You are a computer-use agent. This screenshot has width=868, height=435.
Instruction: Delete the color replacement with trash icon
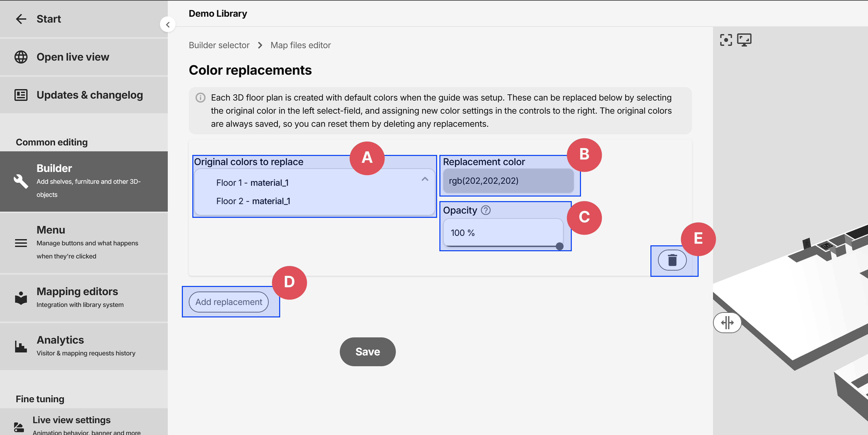[x=672, y=260]
